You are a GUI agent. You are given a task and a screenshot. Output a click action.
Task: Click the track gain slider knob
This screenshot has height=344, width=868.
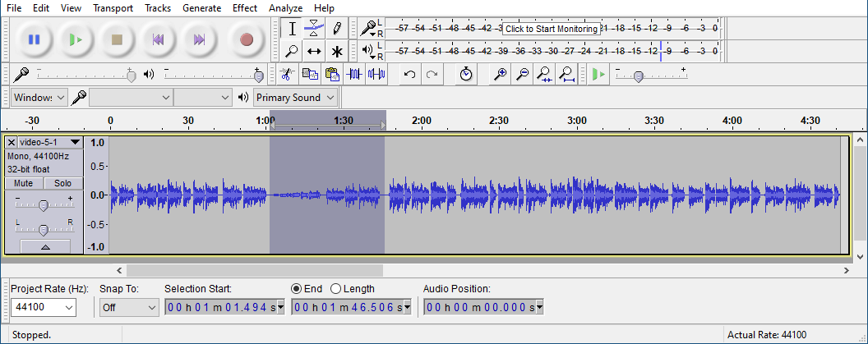pyautogui.click(x=44, y=205)
